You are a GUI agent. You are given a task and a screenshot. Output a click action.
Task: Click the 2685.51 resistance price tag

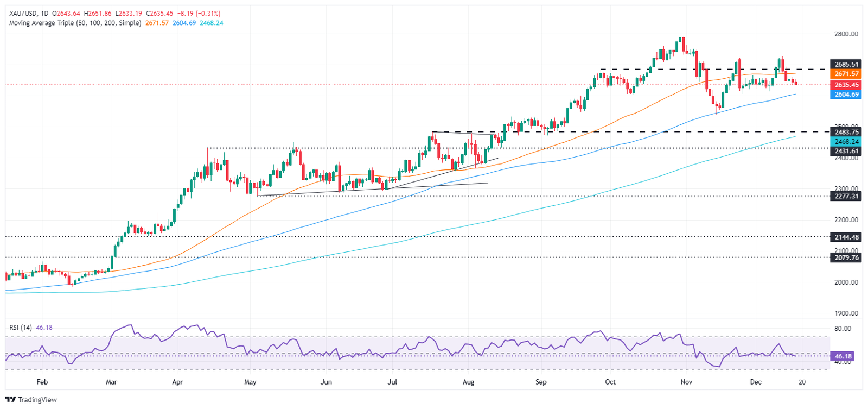[x=846, y=64]
